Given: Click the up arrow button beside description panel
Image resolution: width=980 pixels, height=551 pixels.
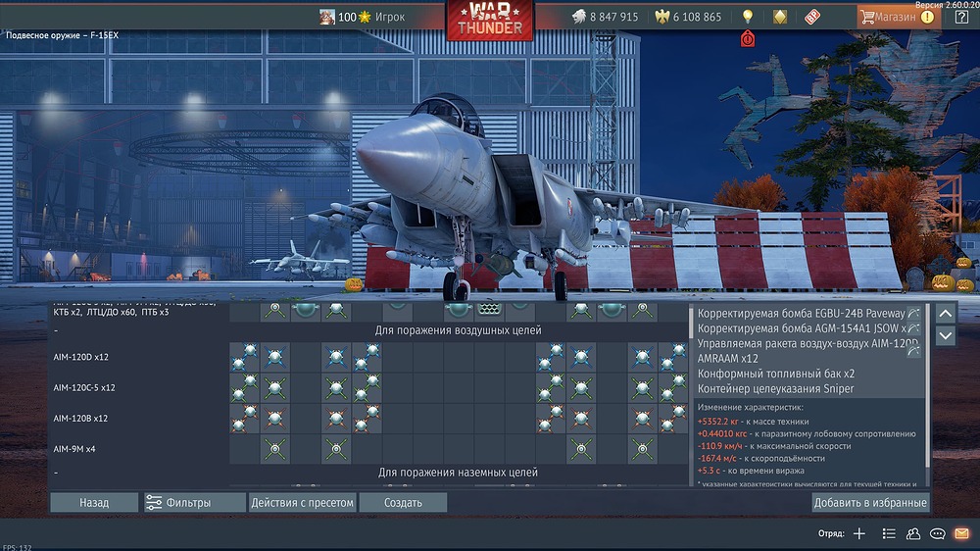Looking at the screenshot, I should (945, 314).
